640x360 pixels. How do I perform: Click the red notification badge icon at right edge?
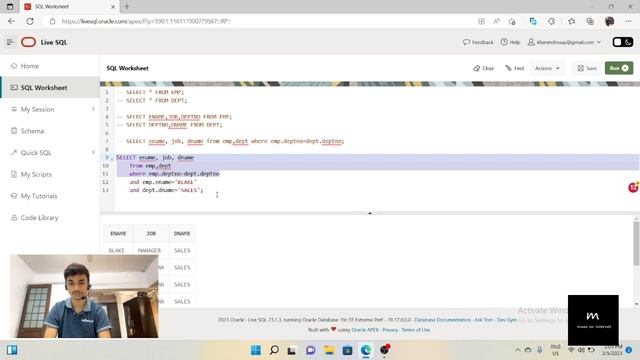point(633,187)
